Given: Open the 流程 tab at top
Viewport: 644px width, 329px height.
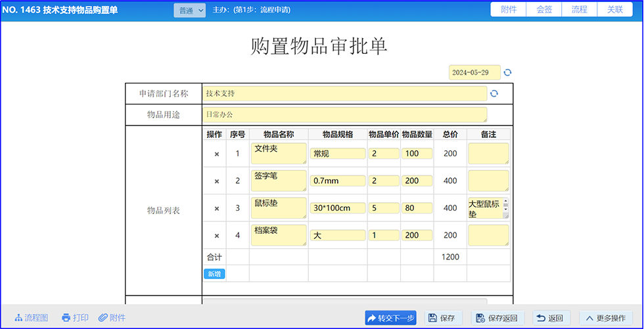Looking at the screenshot, I should 580,10.
